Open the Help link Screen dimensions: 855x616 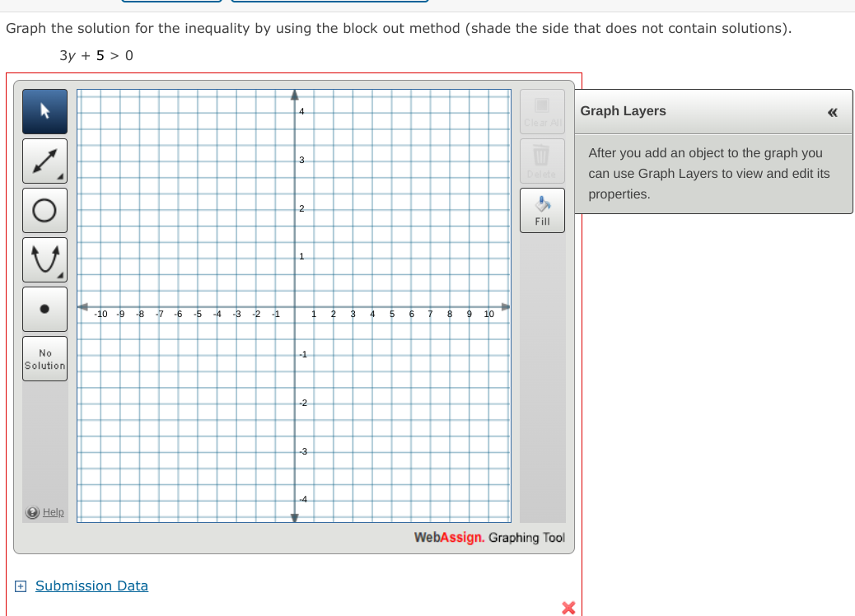pos(52,511)
